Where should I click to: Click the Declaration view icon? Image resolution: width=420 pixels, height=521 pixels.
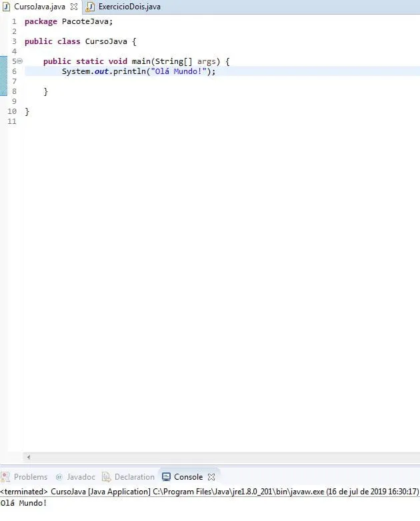point(107,477)
